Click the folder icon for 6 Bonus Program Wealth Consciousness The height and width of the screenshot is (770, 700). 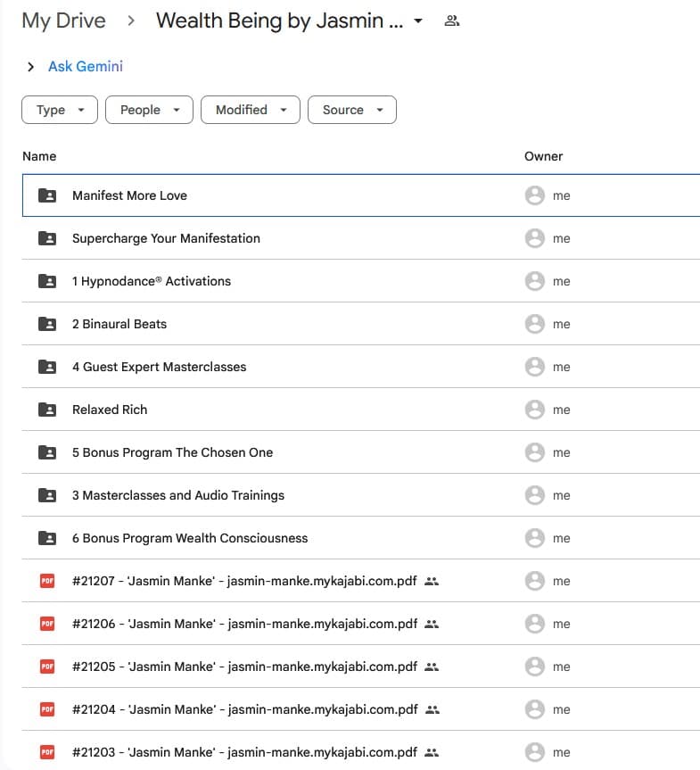click(47, 538)
